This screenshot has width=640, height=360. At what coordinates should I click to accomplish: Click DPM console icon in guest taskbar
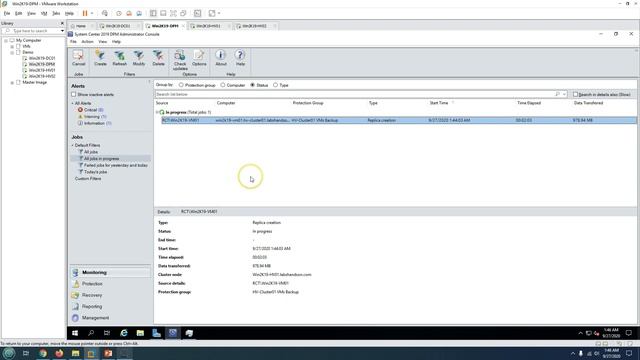coord(173,333)
